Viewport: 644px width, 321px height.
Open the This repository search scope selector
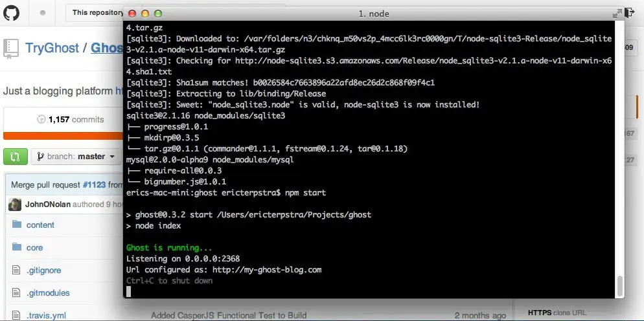click(98, 13)
